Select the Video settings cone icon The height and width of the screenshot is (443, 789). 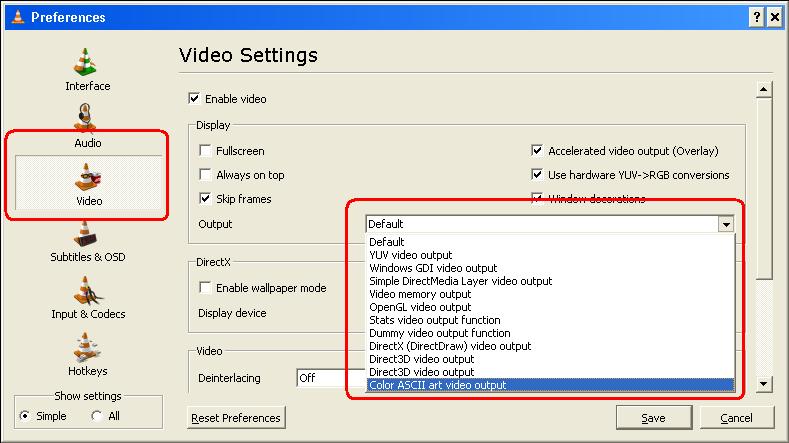[x=88, y=177]
